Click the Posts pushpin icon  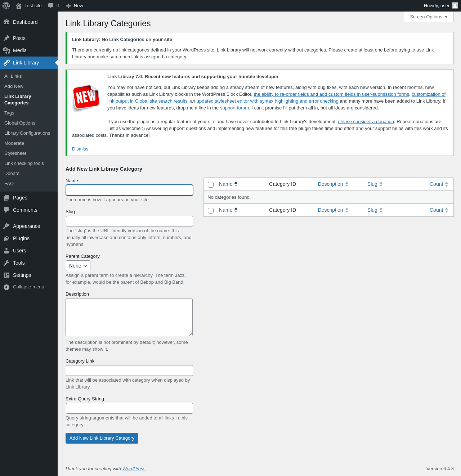pyautogui.click(x=6, y=38)
